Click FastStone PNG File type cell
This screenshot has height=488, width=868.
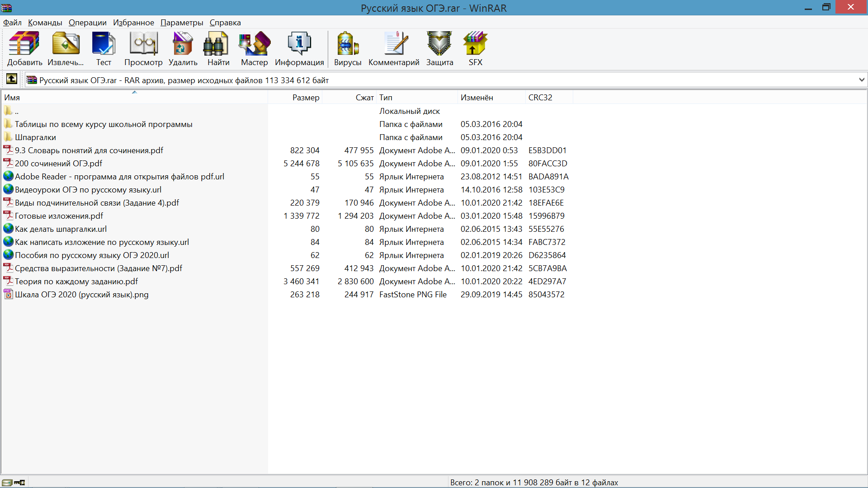click(413, 294)
